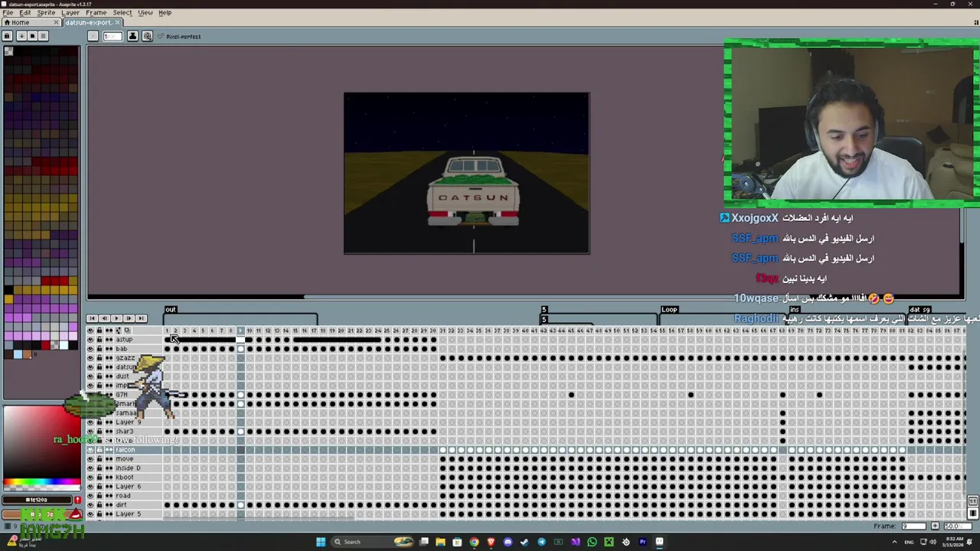Click the color warning icon beside hex value
This screenshot has width=980, height=551.
click(77, 500)
